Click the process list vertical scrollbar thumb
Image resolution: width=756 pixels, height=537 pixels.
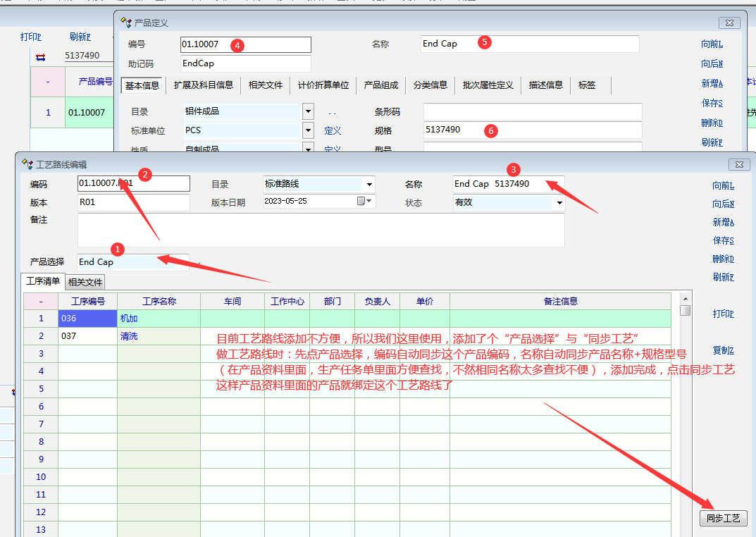[x=684, y=310]
